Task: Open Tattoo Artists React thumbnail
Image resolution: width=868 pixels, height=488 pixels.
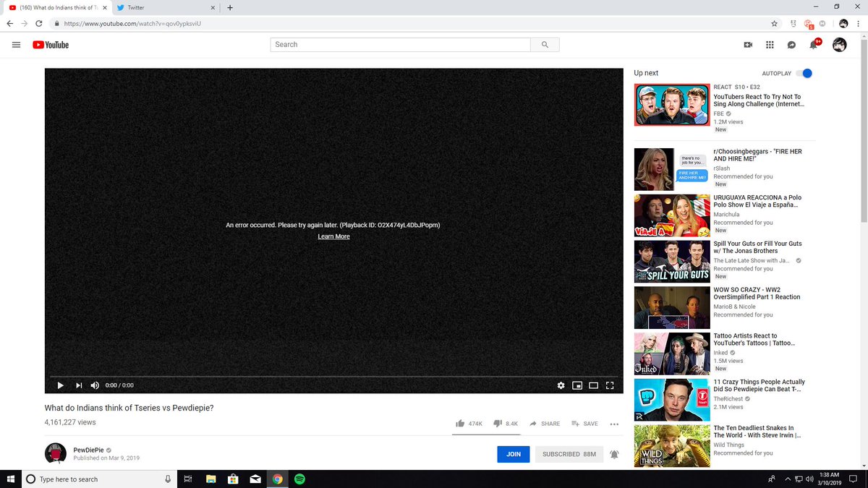Action: (x=672, y=354)
